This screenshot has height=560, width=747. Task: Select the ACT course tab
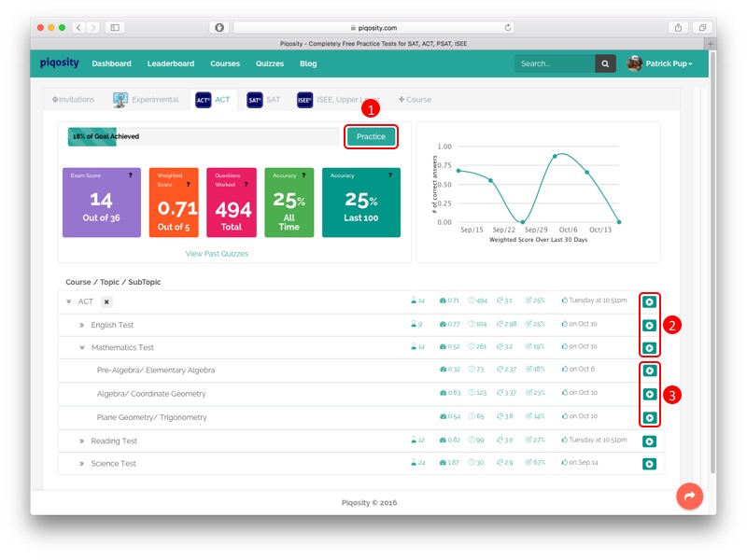(213, 100)
